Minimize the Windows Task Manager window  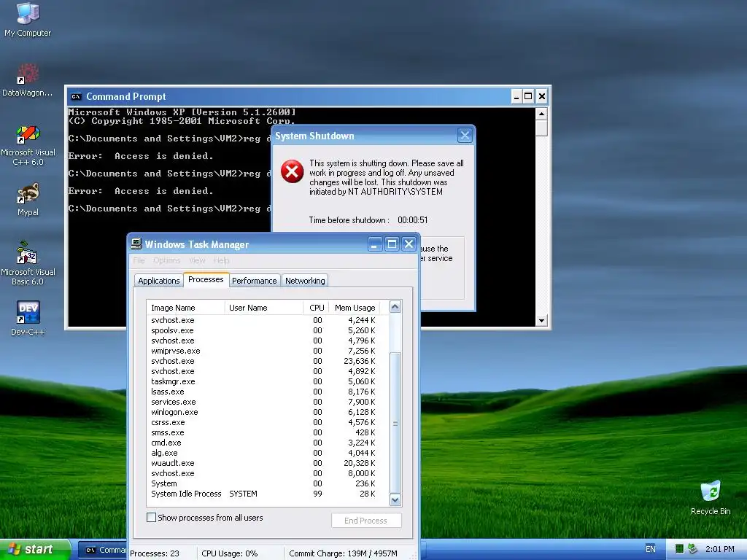tap(375, 244)
